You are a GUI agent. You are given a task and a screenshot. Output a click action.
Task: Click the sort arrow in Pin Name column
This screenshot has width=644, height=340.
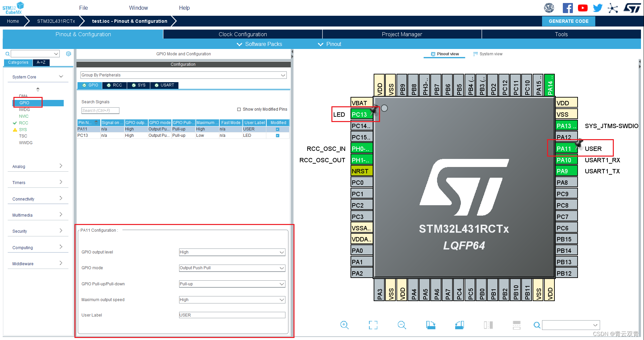click(96, 122)
